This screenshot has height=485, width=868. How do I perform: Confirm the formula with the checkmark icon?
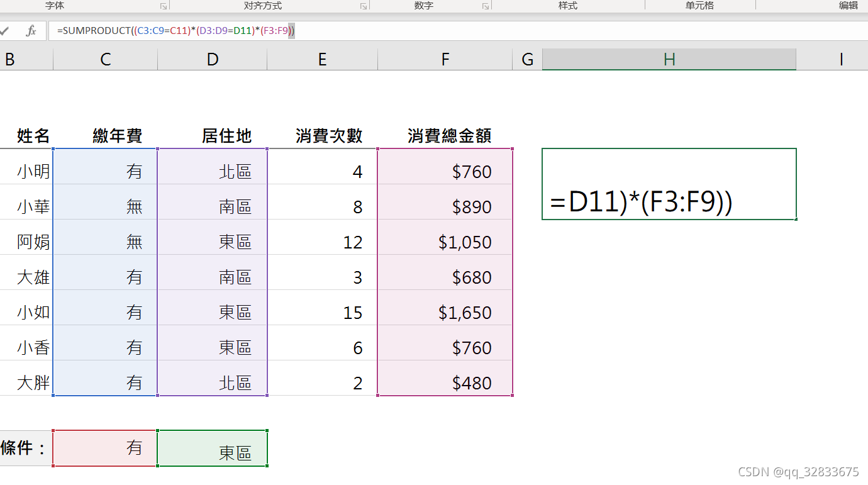4,31
